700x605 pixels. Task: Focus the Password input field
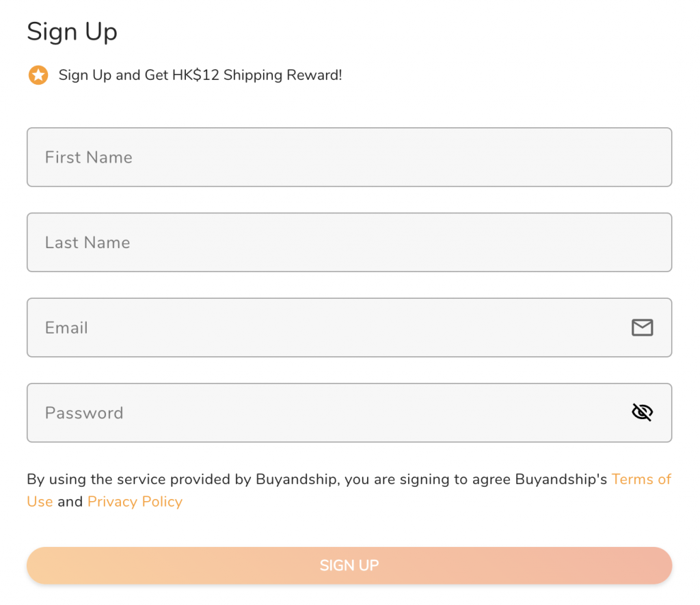point(328,413)
